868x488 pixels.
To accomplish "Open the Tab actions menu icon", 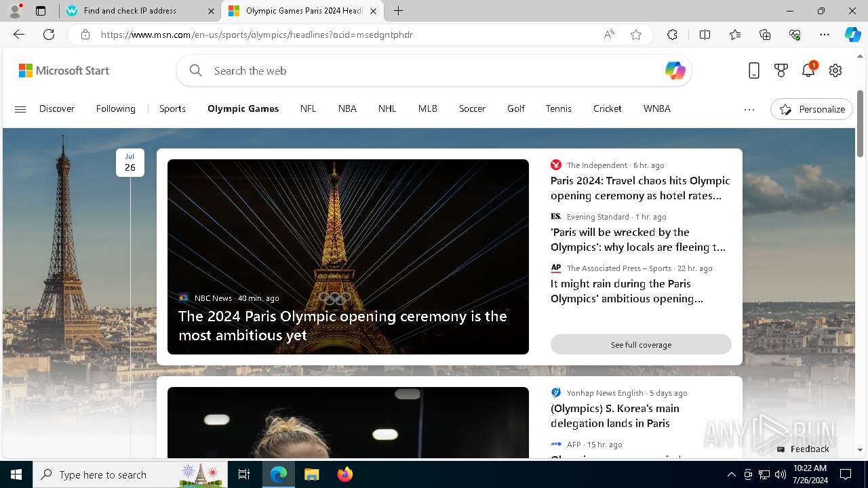I will pos(41,11).
